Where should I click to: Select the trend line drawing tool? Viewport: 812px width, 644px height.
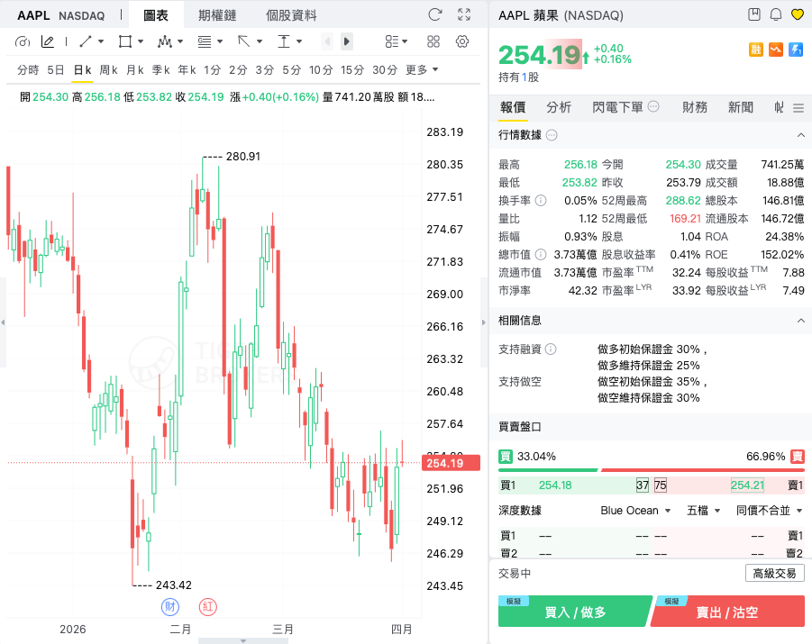click(x=86, y=41)
